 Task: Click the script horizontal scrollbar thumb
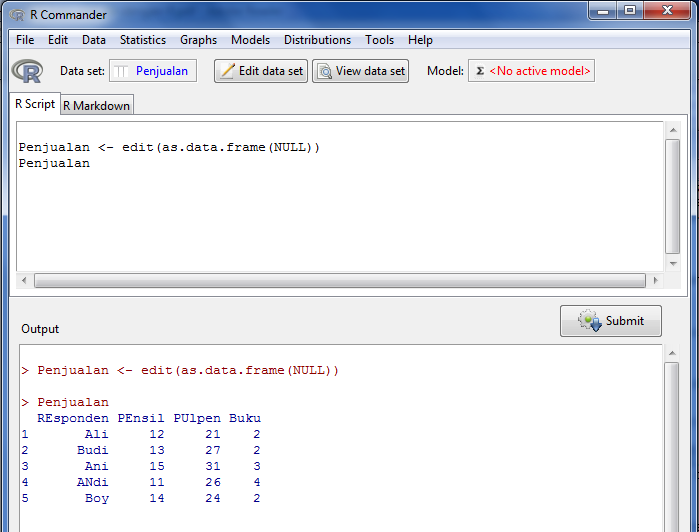coord(340,280)
